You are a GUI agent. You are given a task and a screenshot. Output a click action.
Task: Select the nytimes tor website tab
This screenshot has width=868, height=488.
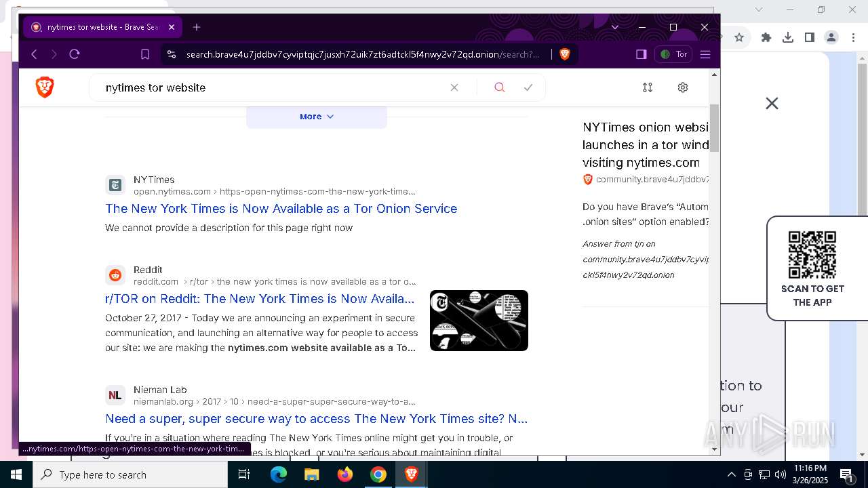(x=102, y=27)
